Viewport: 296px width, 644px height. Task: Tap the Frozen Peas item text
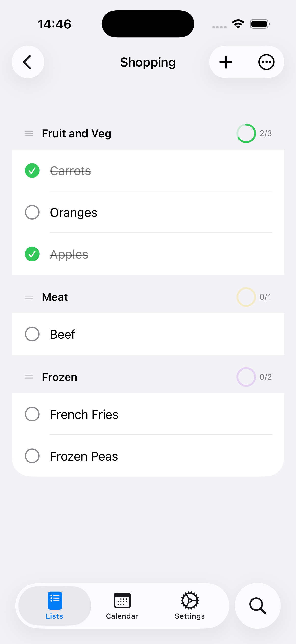(x=84, y=456)
